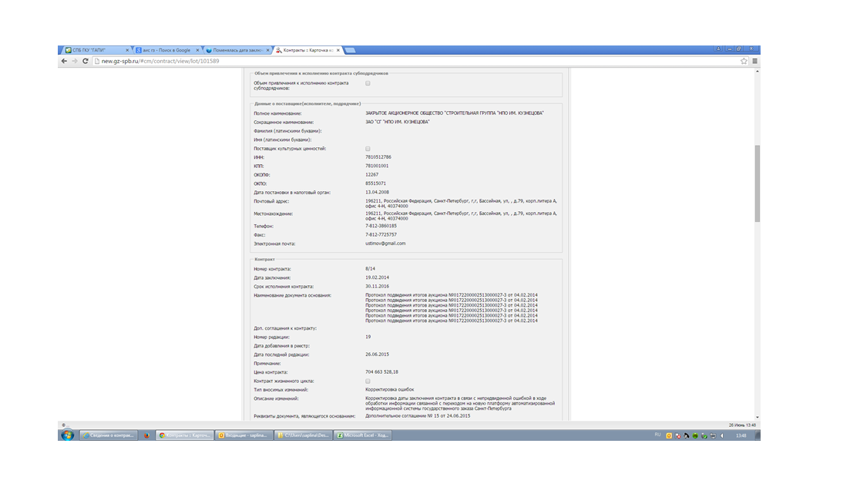Image resolution: width=860 pixels, height=504 pixels.
Task: Click the OKPO value 85515071
Action: coord(376,183)
